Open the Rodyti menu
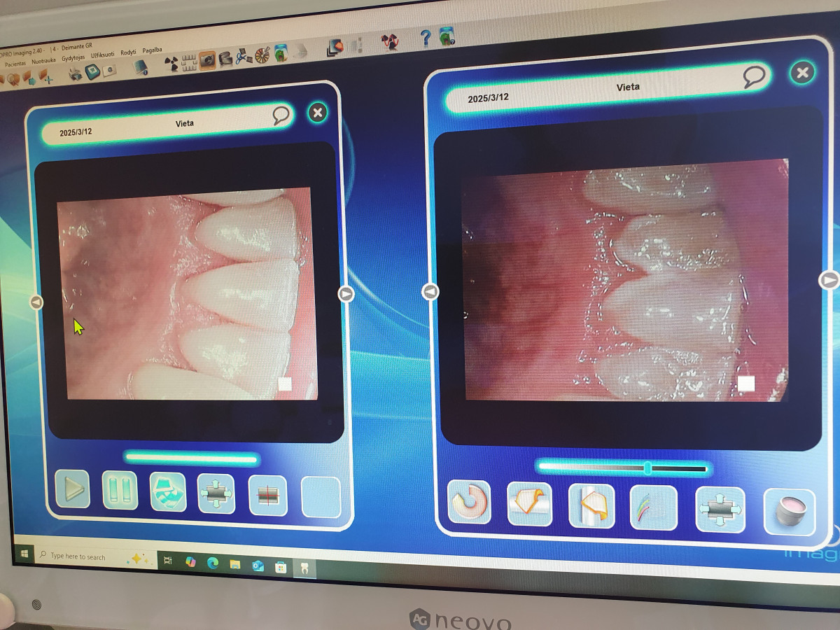 (x=128, y=53)
